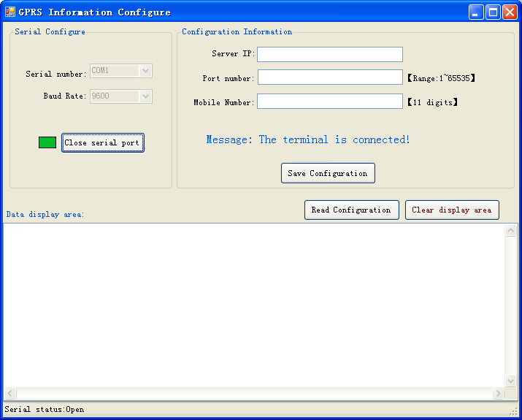Click the vertical scrollbar up arrow
Viewport: 522px width, 420px height.
[511, 231]
